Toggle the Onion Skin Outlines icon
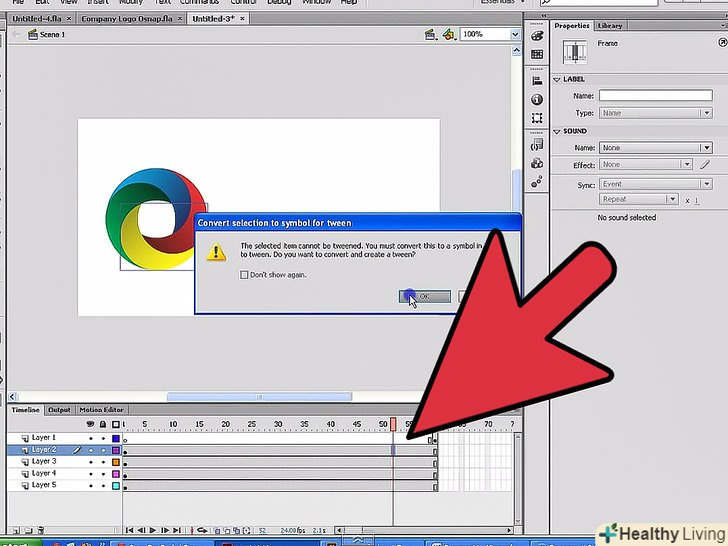Viewport: 728px width, 546px height. pyautogui.click(x=227, y=530)
